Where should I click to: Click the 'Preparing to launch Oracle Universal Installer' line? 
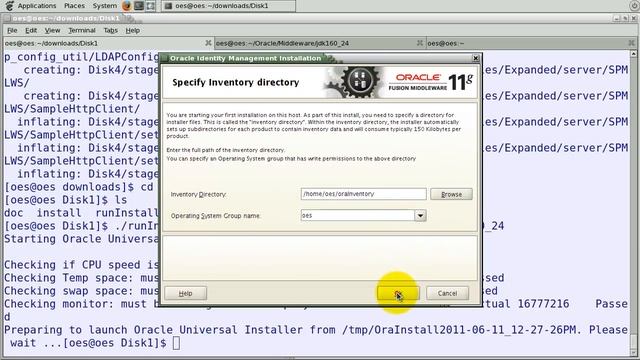[316, 330]
